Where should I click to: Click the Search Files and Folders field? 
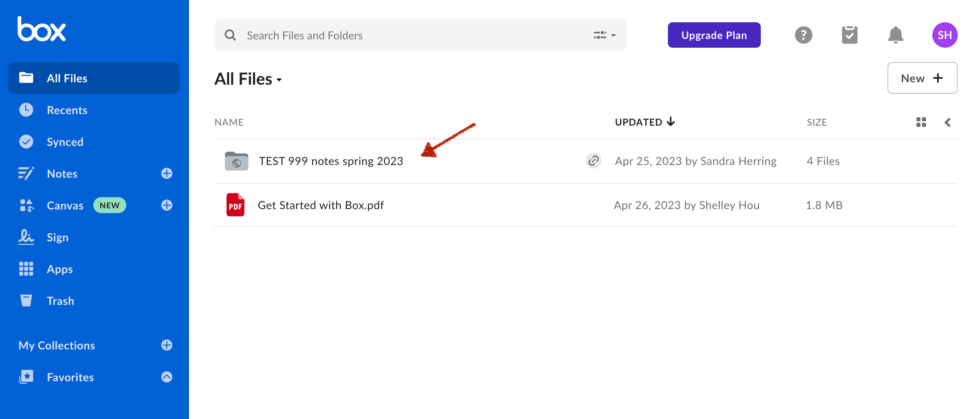coord(413,35)
